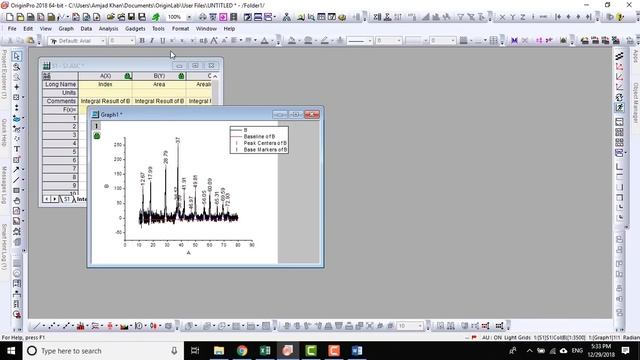Click the Save Project disk icon
This screenshot has height=360, width=640.
[x=131, y=17]
